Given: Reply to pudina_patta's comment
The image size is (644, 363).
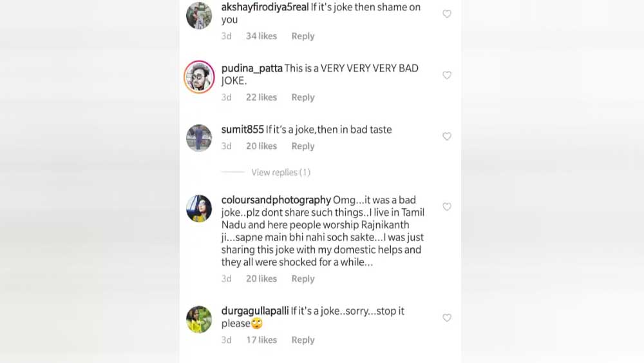Looking at the screenshot, I should pos(303,97).
